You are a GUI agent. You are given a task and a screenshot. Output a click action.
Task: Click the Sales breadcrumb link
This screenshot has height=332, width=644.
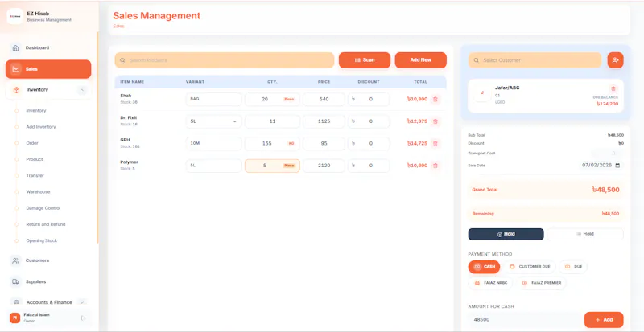coord(118,27)
